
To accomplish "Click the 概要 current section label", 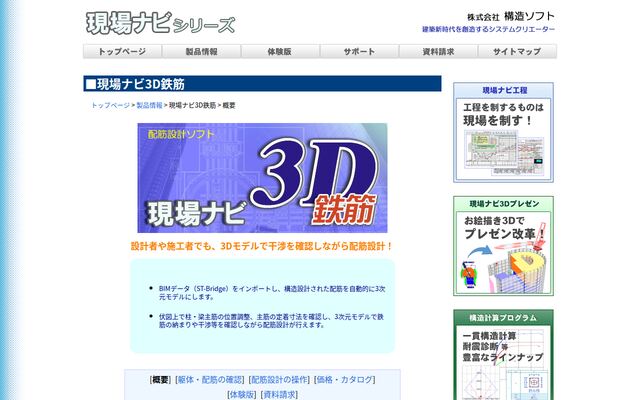I will tap(160, 380).
